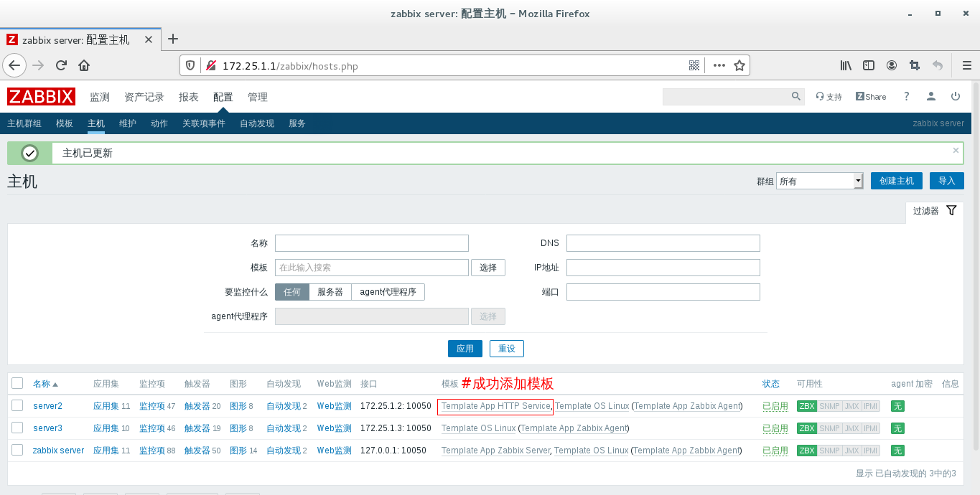Sort hosts by the 状态 column header

[x=771, y=384]
